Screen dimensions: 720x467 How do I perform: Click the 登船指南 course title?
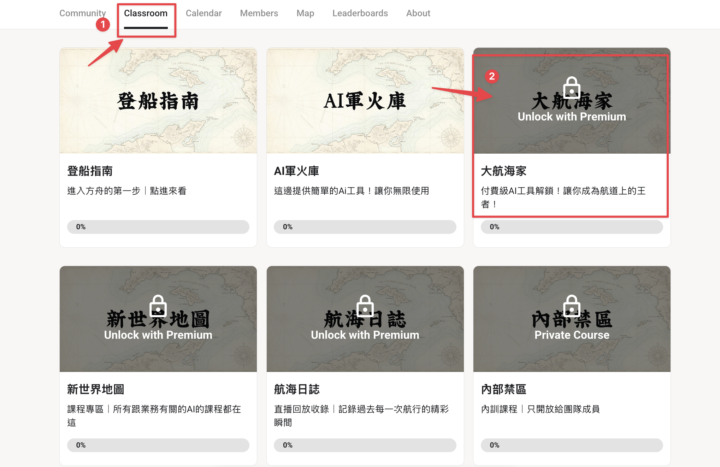[90, 171]
